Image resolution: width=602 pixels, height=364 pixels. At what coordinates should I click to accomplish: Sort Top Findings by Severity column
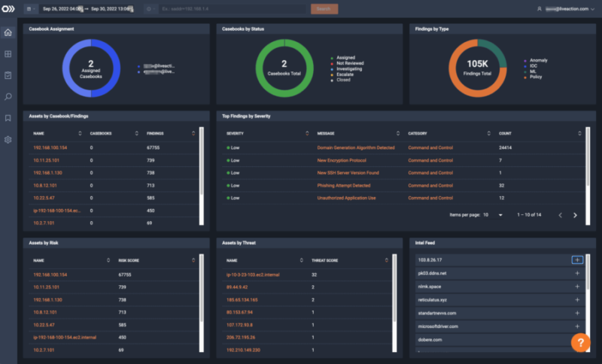pos(307,133)
